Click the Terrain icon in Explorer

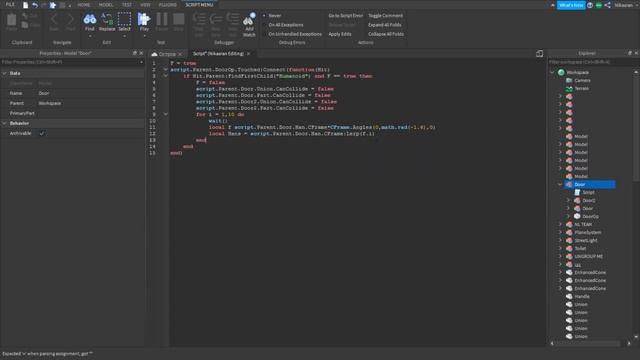tap(569, 88)
